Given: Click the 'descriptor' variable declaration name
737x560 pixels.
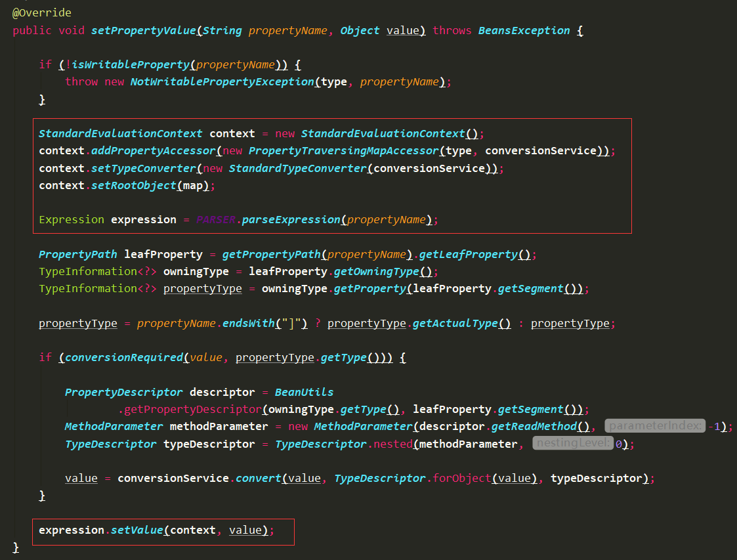Looking at the screenshot, I should coord(222,393).
